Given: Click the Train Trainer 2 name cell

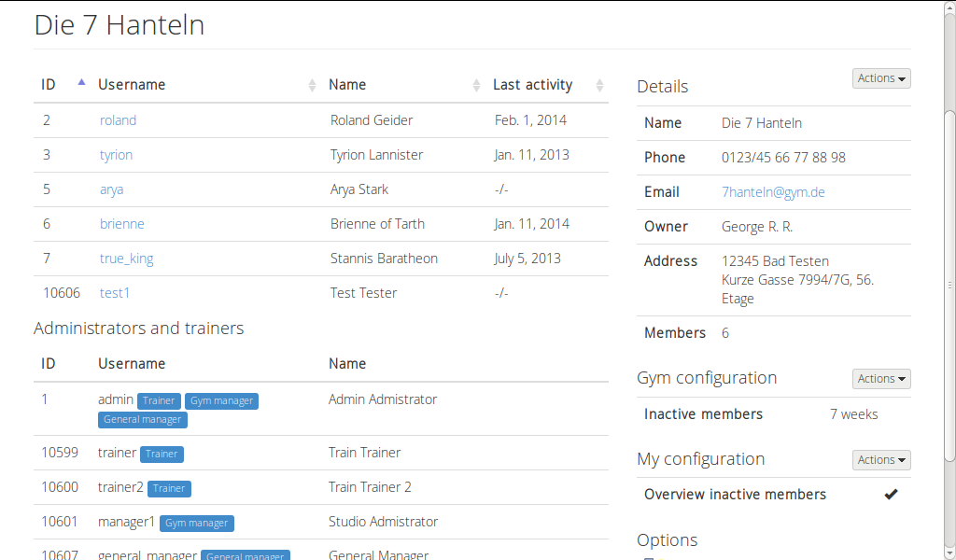Looking at the screenshot, I should pyautogui.click(x=370, y=487).
